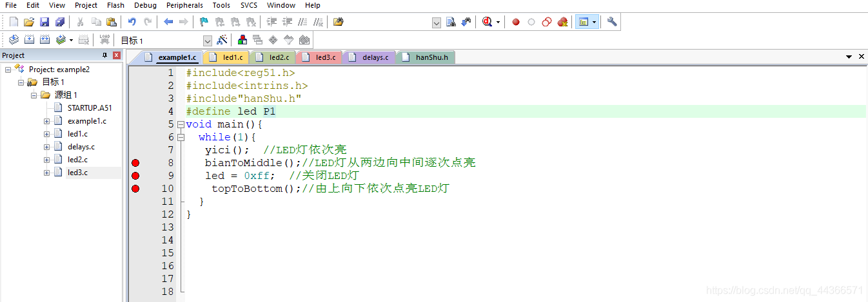868x302 pixels.
Task: Save all files icon
Action: click(59, 22)
